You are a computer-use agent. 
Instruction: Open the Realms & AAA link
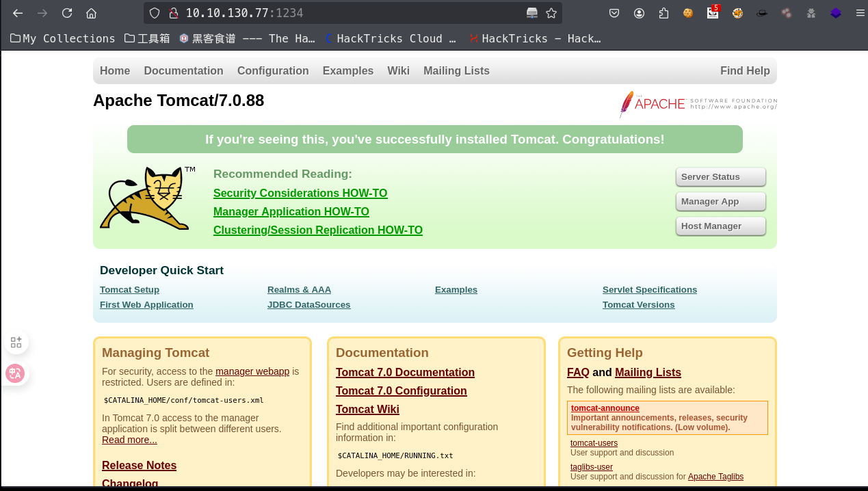299,289
